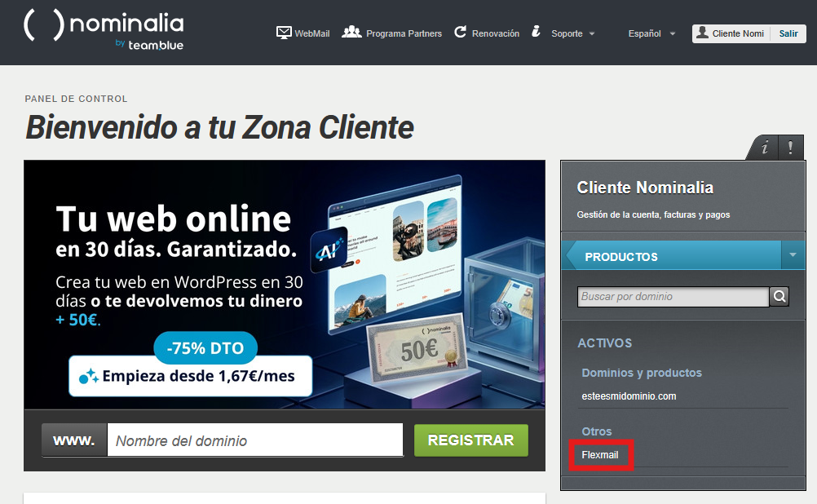Image resolution: width=817 pixels, height=504 pixels.
Task: Click the Programa Partners people icon
Action: [x=351, y=33]
